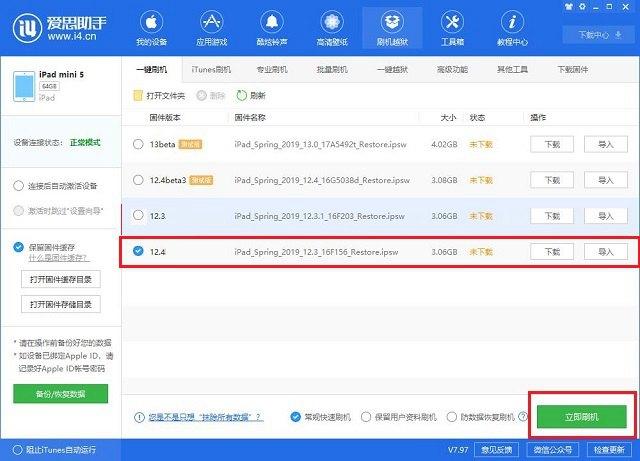Select the 12.4 firmware radio button

point(138,251)
